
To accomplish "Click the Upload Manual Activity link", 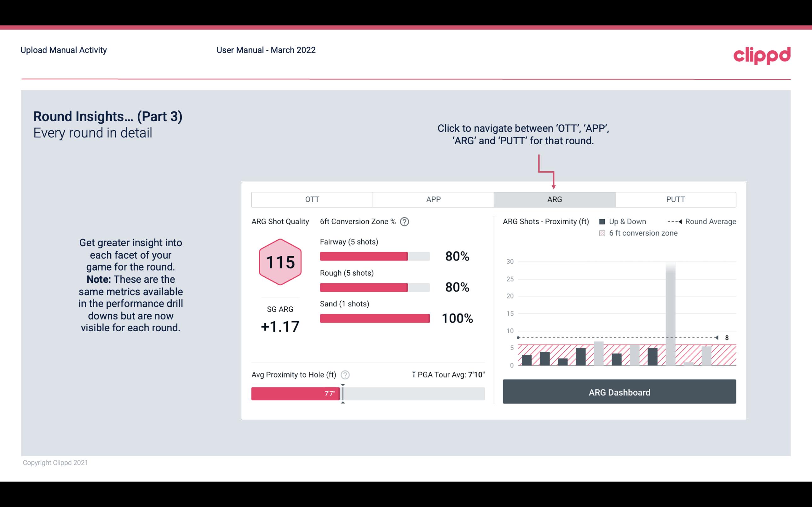I will pos(63,50).
